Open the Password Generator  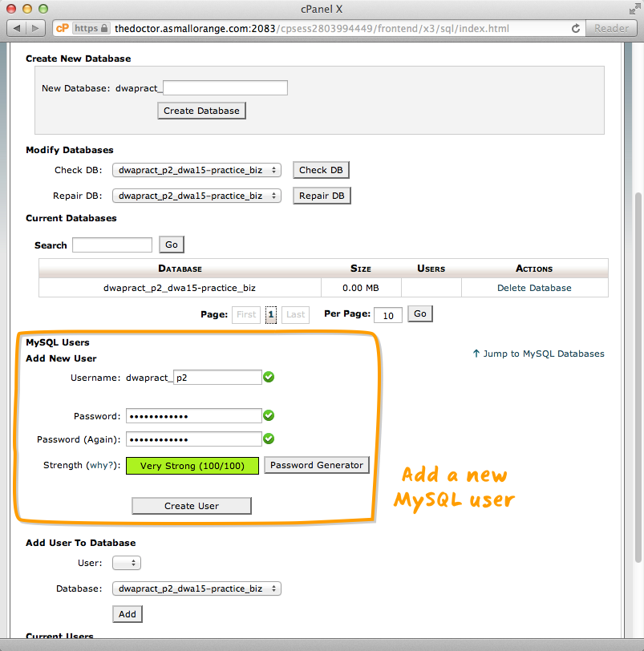click(316, 465)
